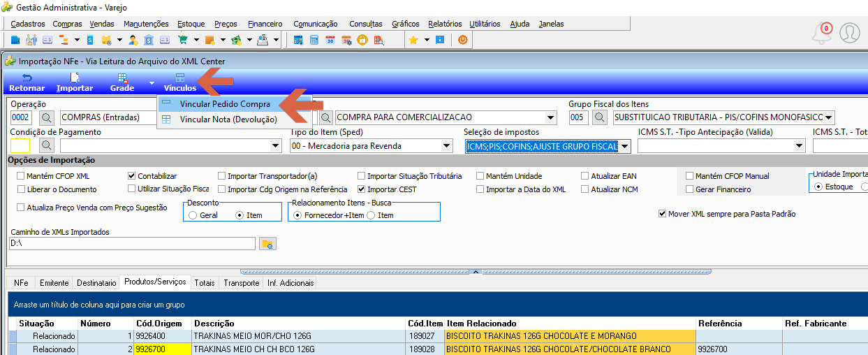
Task: Open the calculator icon in toolbar
Action: [314, 40]
